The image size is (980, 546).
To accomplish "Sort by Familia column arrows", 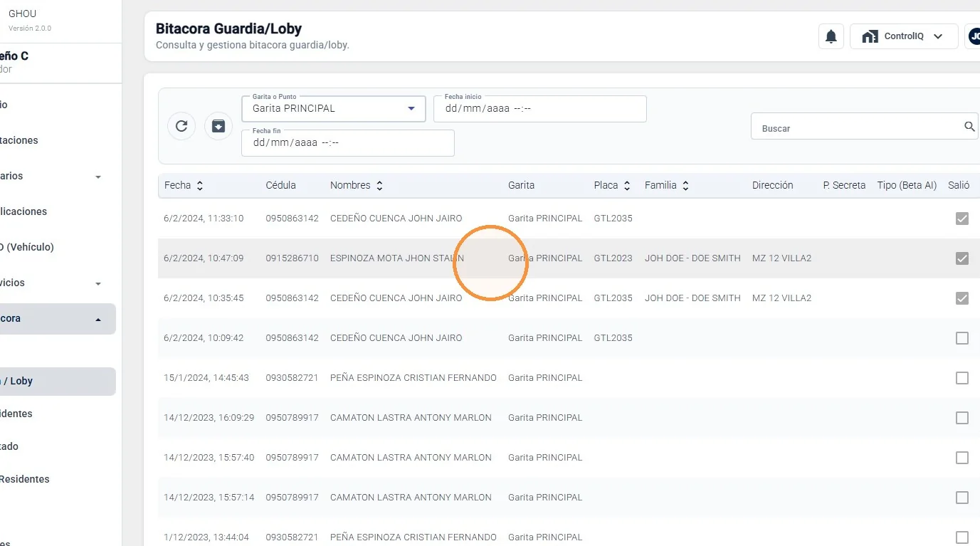I will click(685, 185).
